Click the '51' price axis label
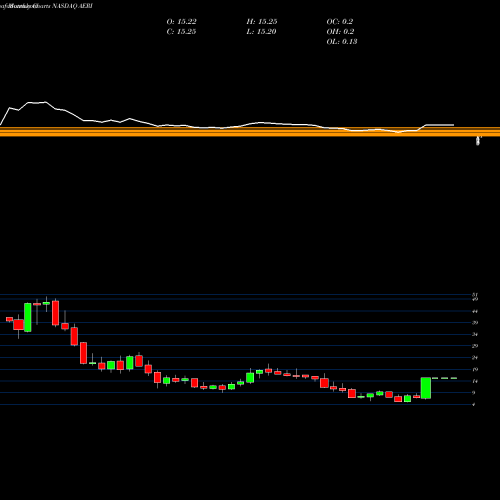 pos(475,295)
